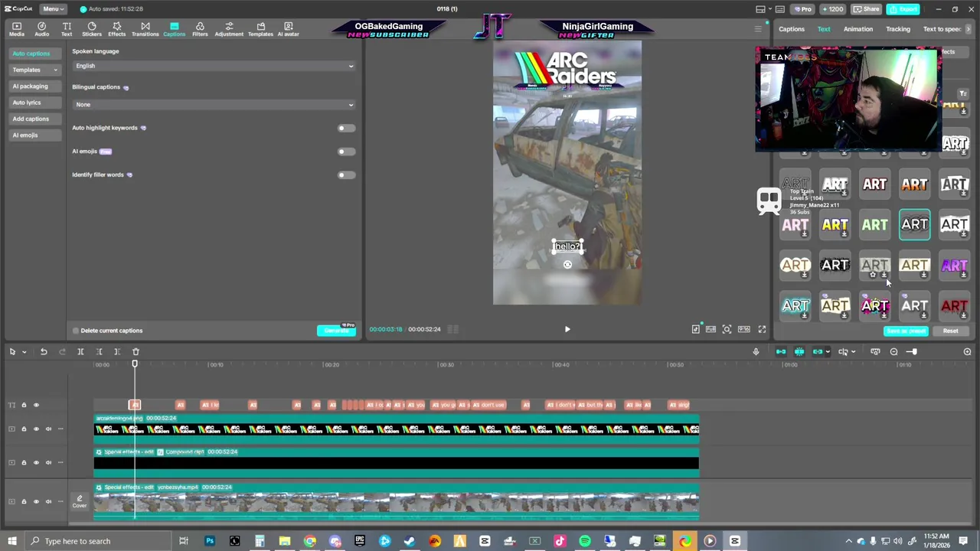Select the Captions toolbar icon
The height and width of the screenshot is (551, 980).
[x=174, y=29]
